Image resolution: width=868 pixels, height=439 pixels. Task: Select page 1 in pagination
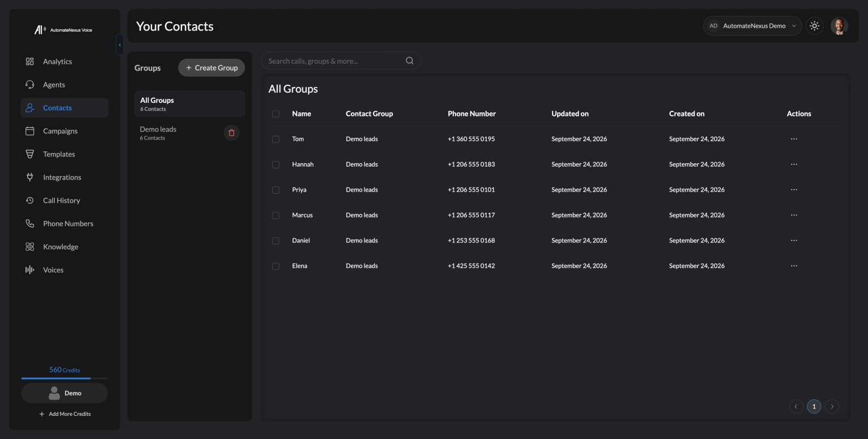tap(814, 406)
